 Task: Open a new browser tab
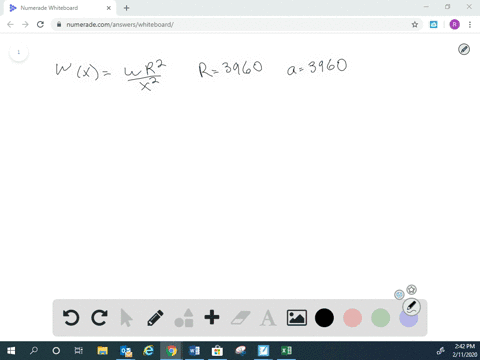(x=126, y=8)
